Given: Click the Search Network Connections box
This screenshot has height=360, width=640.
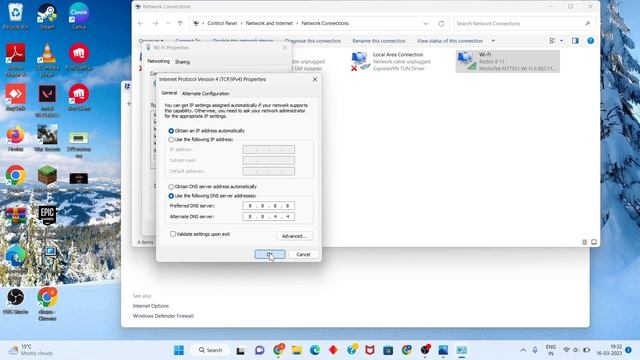Looking at the screenshot, I should [524, 24].
